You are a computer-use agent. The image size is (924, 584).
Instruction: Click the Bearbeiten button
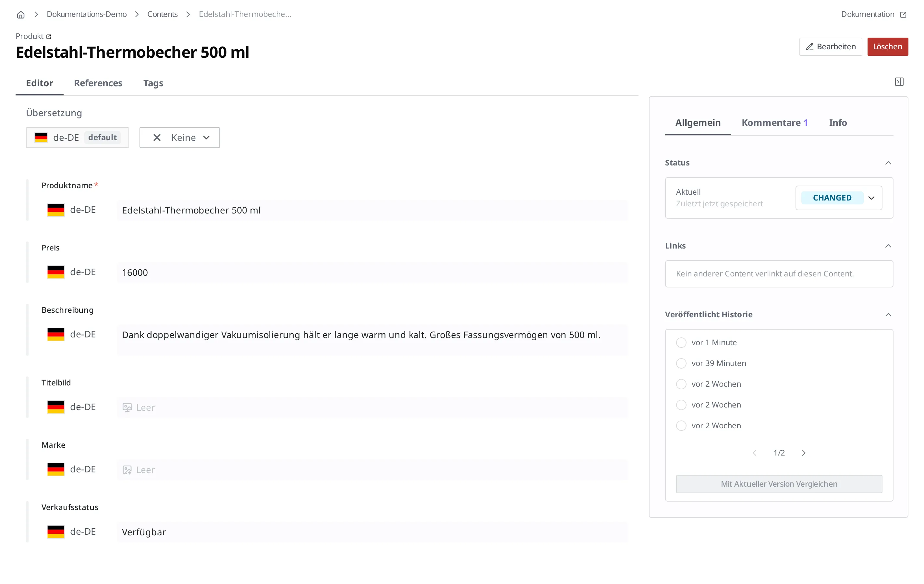point(830,46)
